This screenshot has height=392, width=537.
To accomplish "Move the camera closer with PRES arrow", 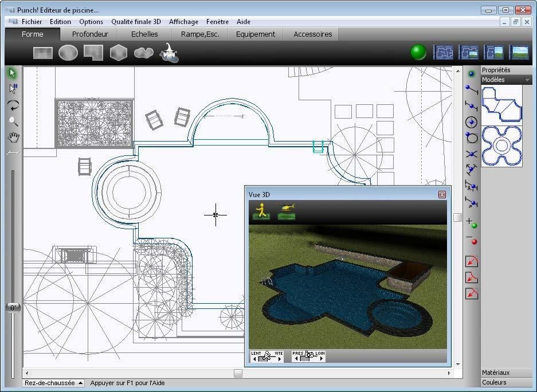I will pyautogui.click(x=296, y=359).
